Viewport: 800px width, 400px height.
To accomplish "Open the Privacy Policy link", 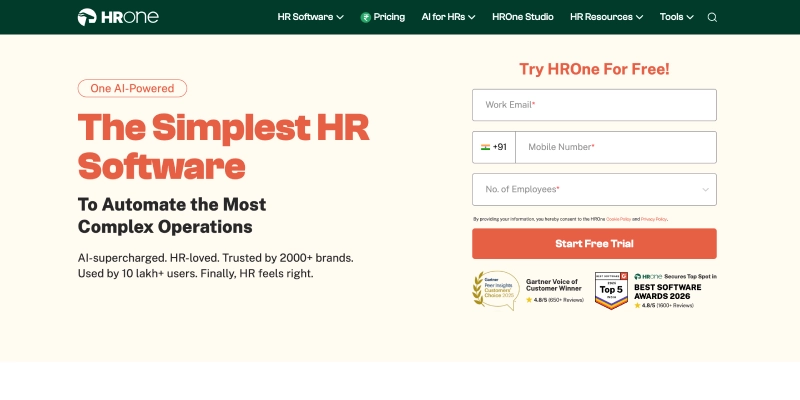I will 654,219.
